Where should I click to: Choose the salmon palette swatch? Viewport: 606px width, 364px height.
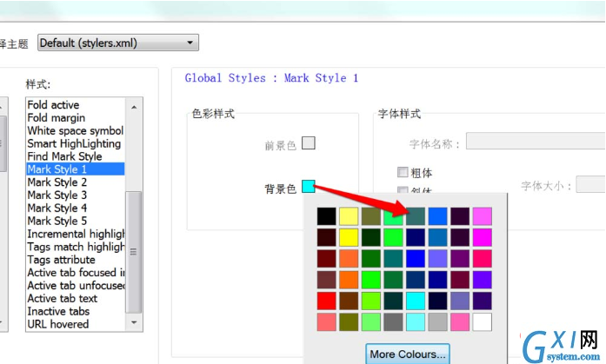[327, 322]
